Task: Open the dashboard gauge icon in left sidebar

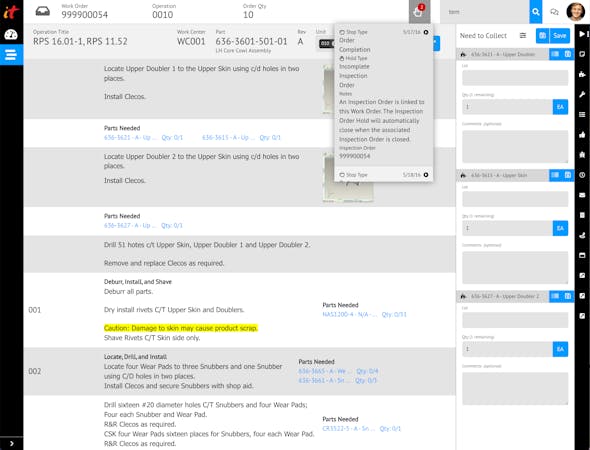Action: (x=11, y=35)
